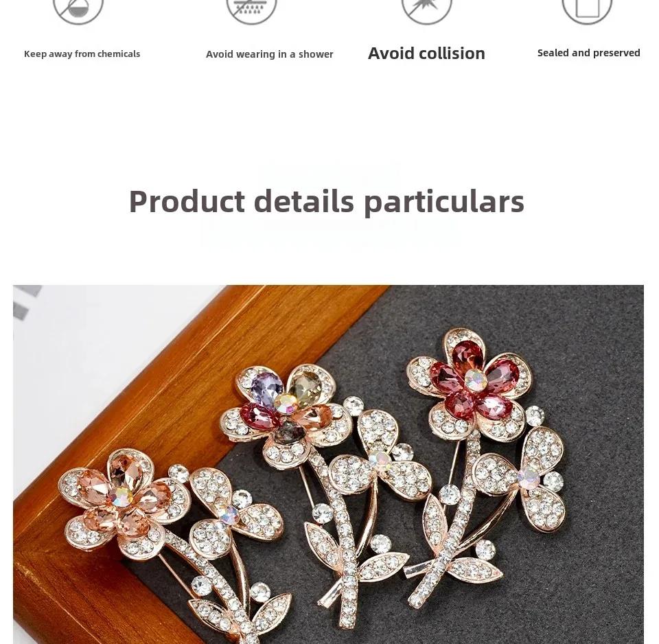This screenshot has width=659, height=644.
Task: Click the 'Keep away from chemicals' label
Action: [x=82, y=54]
